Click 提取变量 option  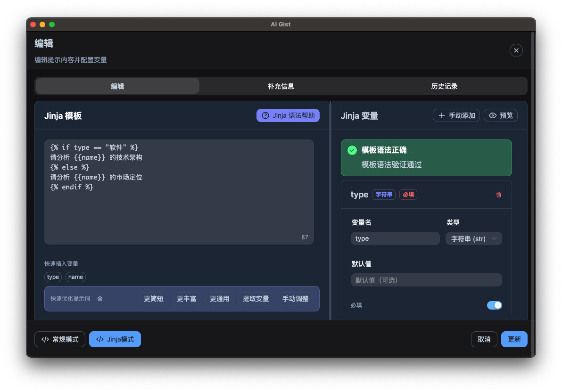tap(256, 299)
